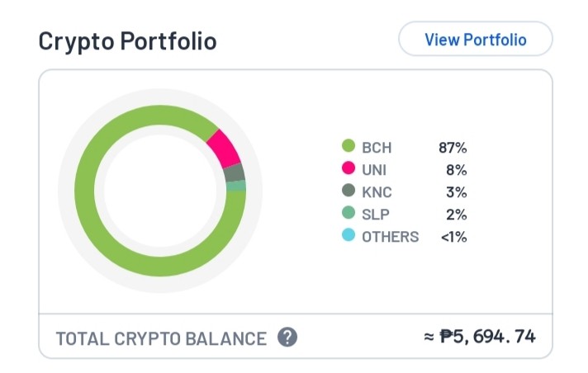The height and width of the screenshot is (373, 588).
Task: Click the UNI legend label
Action: (374, 170)
